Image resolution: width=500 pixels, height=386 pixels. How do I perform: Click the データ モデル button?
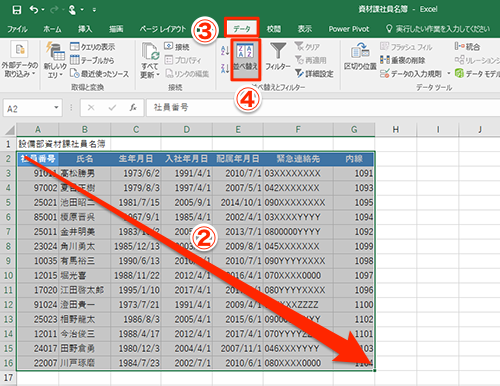tap(477, 73)
